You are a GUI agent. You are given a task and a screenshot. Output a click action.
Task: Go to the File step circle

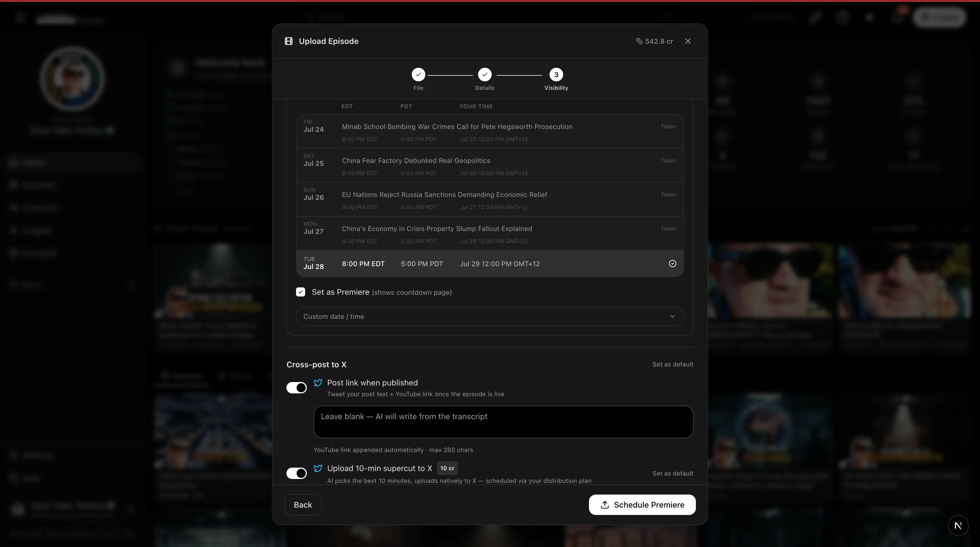(x=418, y=75)
